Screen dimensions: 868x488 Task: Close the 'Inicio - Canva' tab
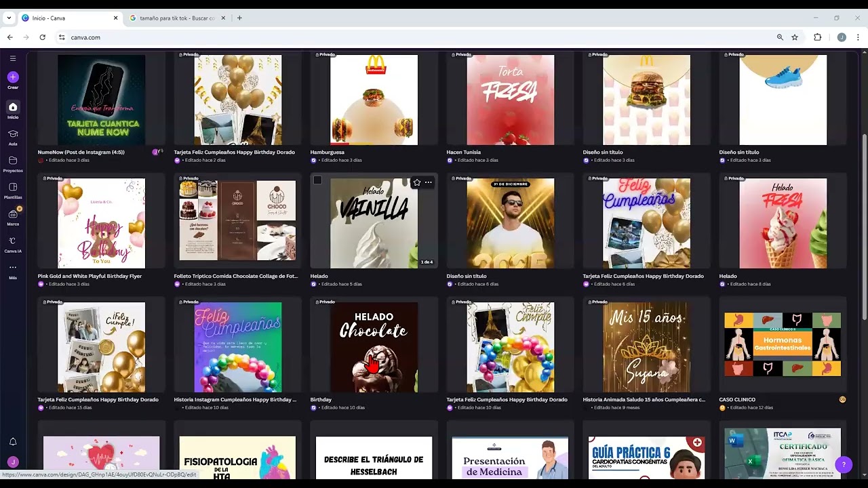(x=115, y=18)
